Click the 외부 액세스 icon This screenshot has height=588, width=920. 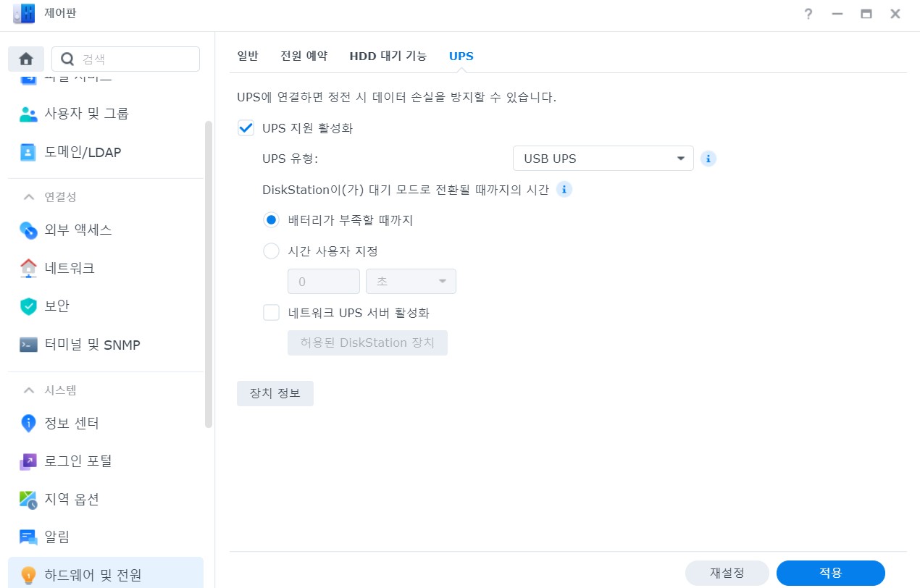(28, 230)
